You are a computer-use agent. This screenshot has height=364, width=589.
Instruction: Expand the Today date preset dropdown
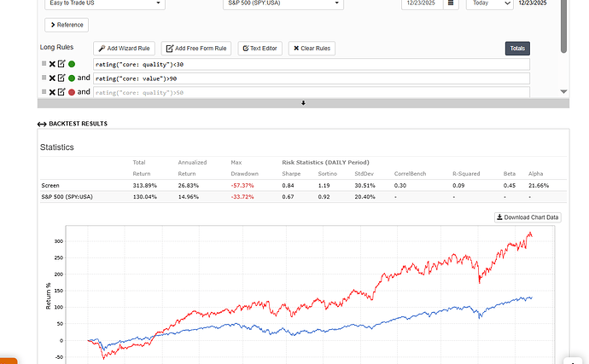(489, 3)
